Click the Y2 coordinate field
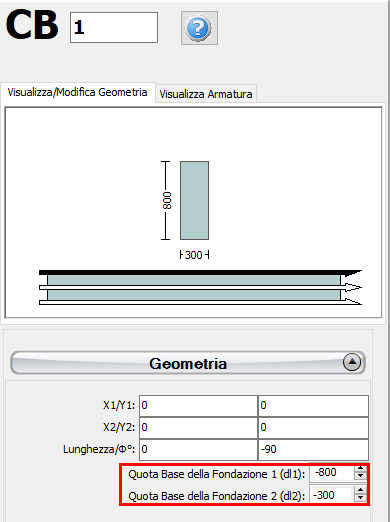The image size is (390, 522). click(x=313, y=428)
